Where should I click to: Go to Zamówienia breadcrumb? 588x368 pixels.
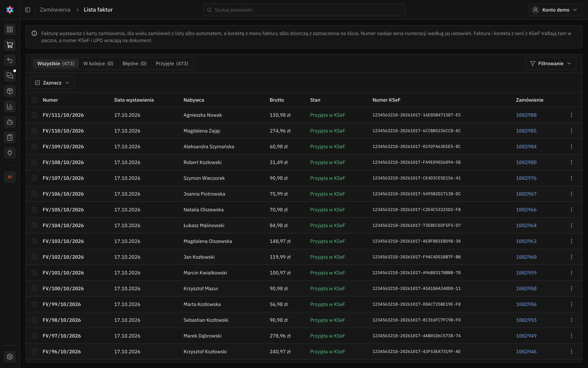coord(55,10)
